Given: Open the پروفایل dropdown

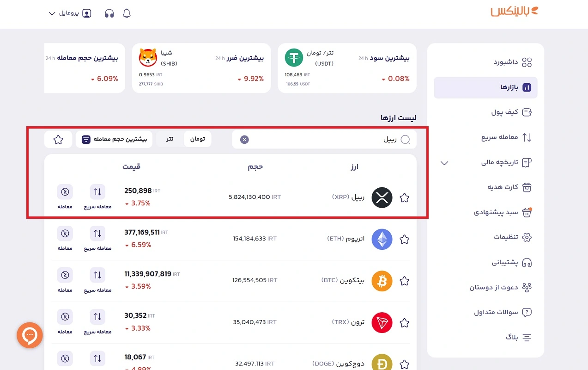Looking at the screenshot, I should tap(69, 13).
